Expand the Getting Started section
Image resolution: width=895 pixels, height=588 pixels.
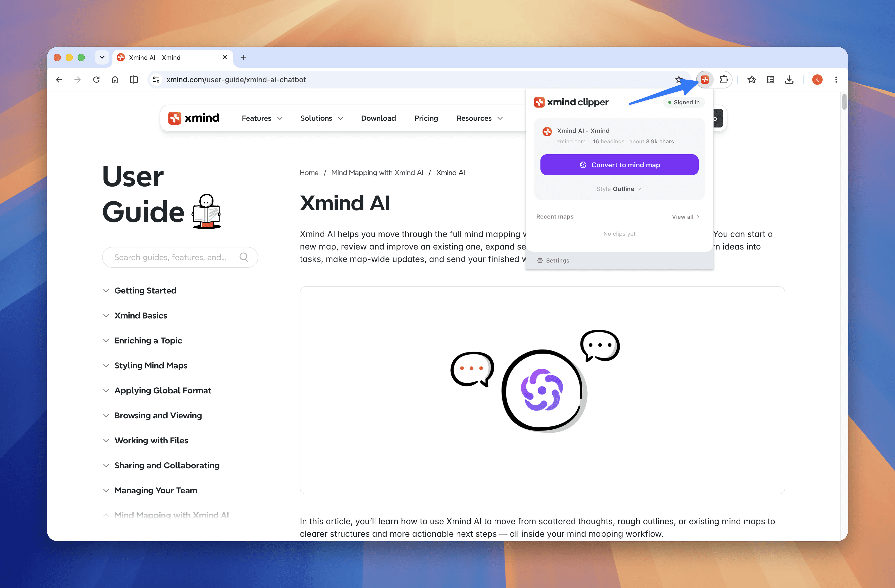tap(140, 291)
